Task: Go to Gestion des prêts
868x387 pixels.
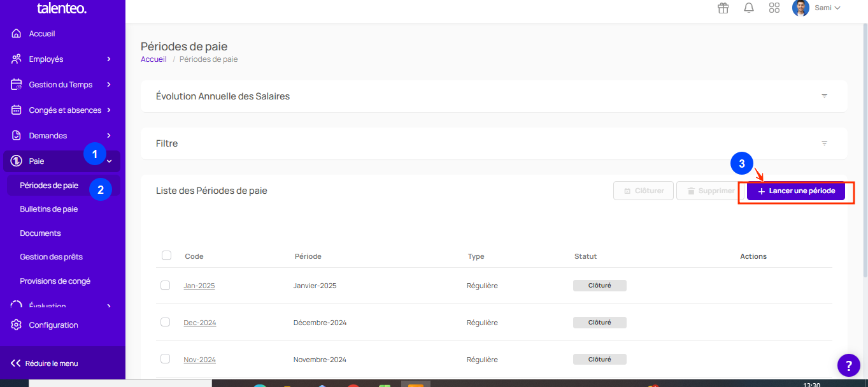Action: pyautogui.click(x=51, y=257)
